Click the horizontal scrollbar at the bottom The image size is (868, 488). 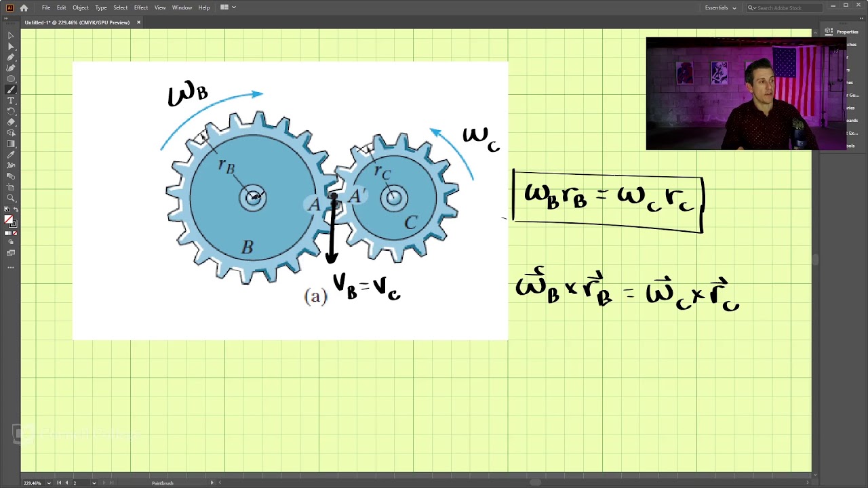coord(536,483)
